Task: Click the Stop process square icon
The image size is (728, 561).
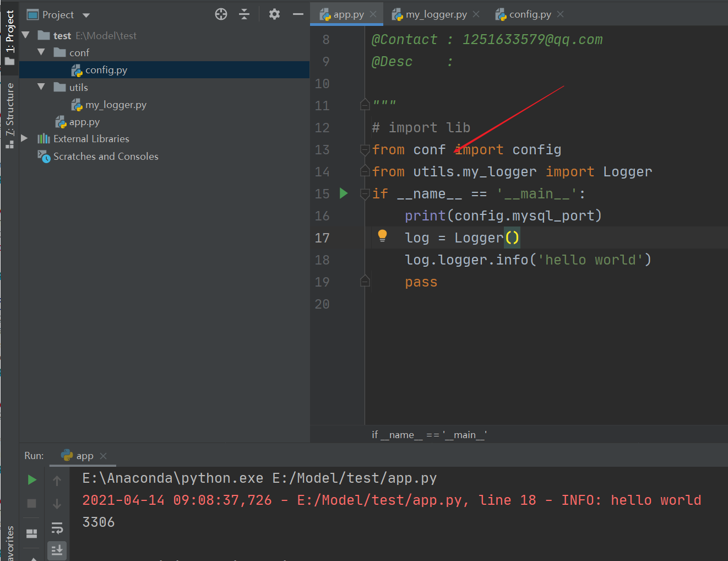Action: point(32,503)
